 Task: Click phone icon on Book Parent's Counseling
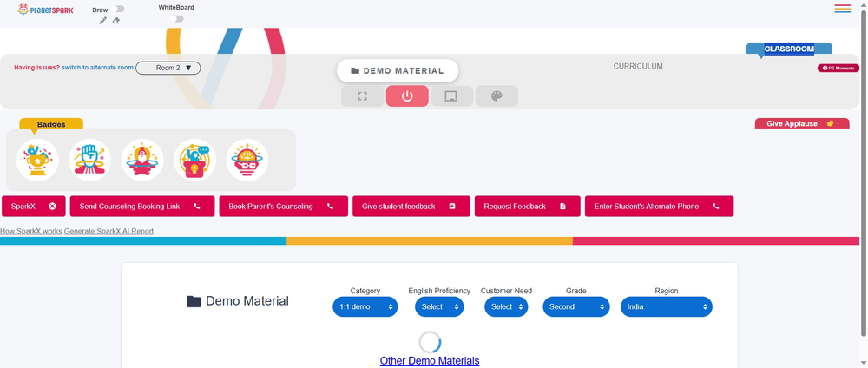(x=331, y=207)
